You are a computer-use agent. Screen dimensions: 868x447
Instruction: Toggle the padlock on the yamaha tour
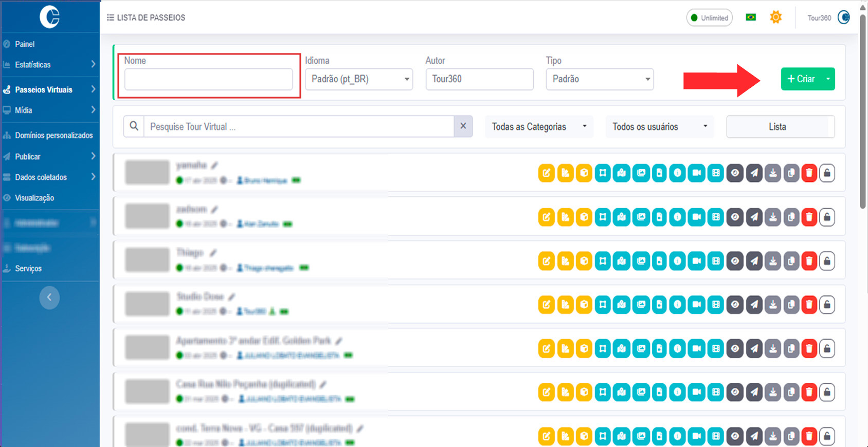click(x=827, y=173)
